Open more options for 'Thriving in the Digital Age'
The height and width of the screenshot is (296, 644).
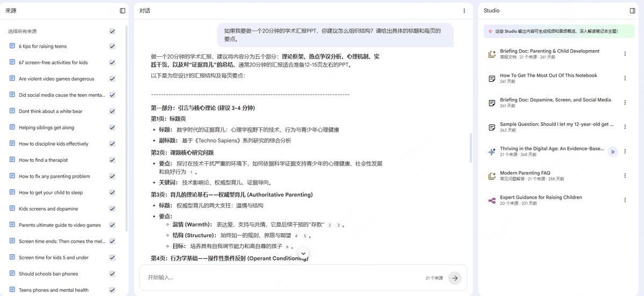[x=625, y=151]
